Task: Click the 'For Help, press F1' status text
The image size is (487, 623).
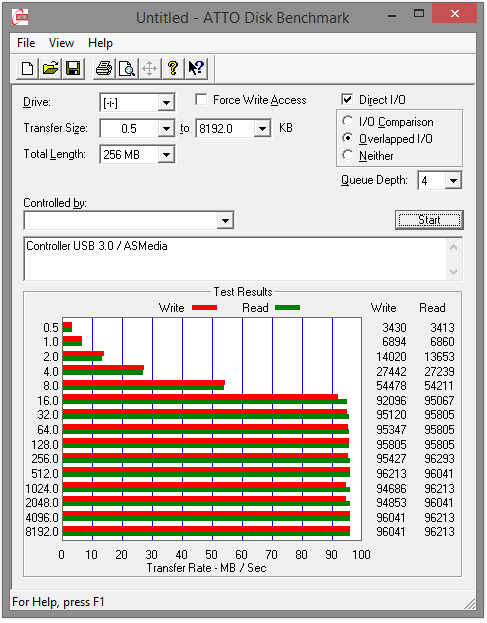Action: click(58, 602)
